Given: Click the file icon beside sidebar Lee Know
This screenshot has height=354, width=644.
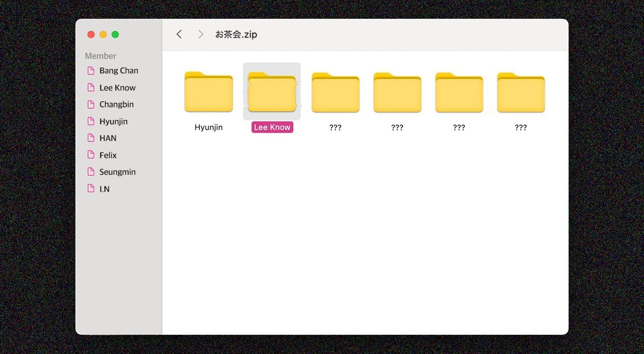Looking at the screenshot, I should [91, 88].
